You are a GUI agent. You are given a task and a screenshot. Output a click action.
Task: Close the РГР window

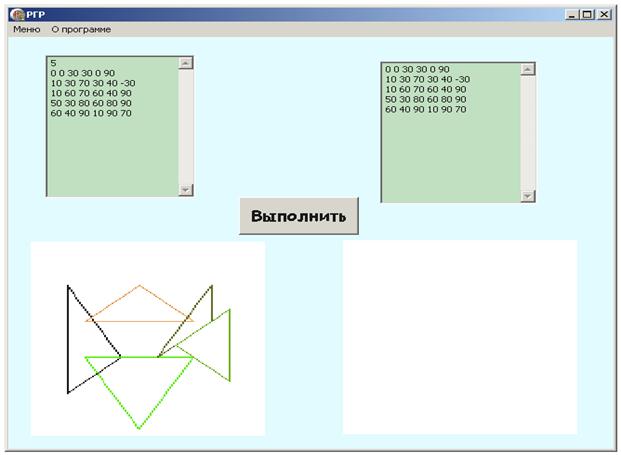[x=604, y=15]
